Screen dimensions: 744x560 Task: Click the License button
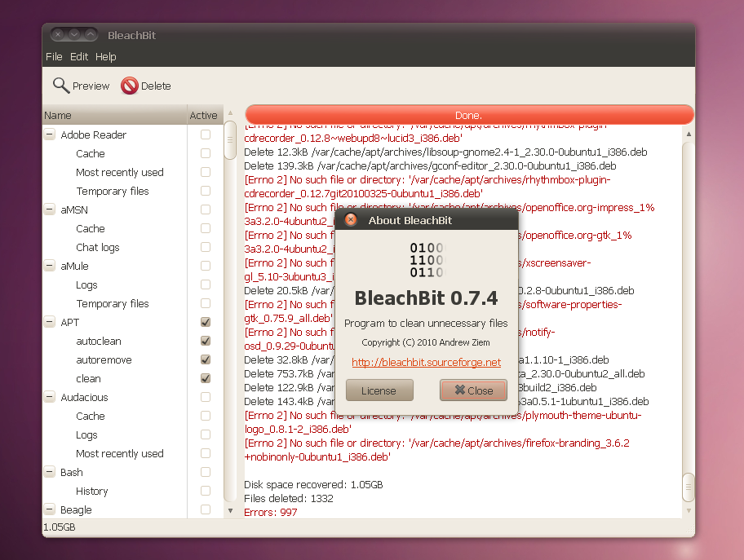point(379,390)
